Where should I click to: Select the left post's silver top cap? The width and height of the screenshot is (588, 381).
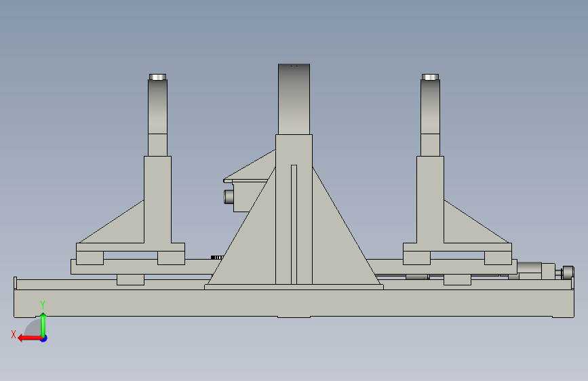[x=157, y=77]
